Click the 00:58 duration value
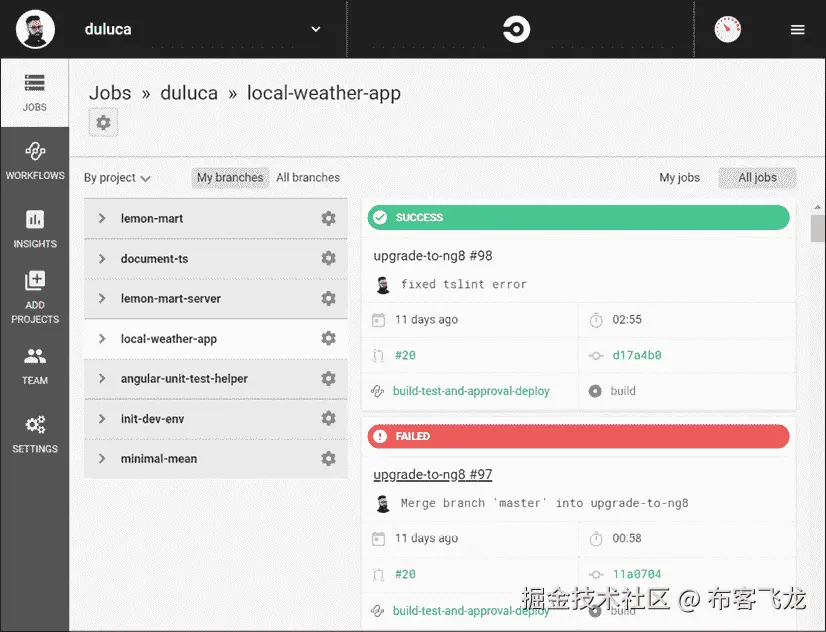 [627, 538]
